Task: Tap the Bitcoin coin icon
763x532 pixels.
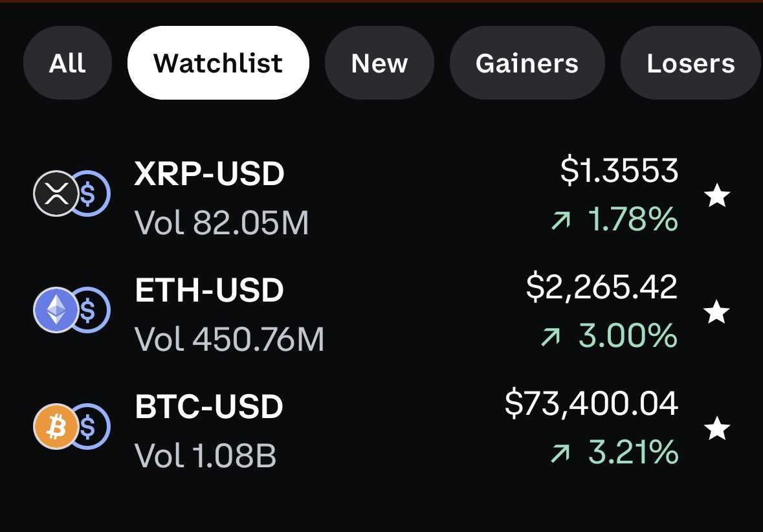Action: 56,426
